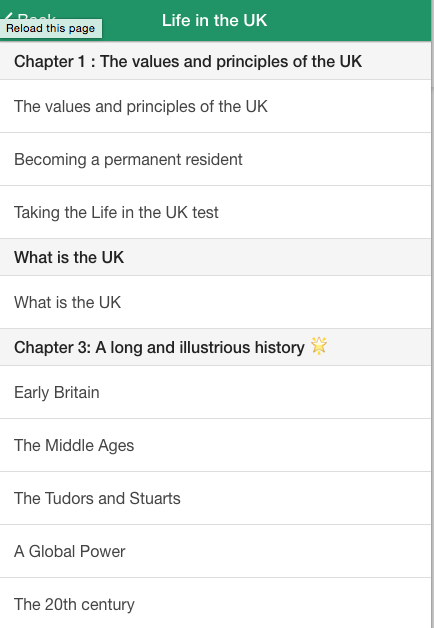Click the star icon beside Chapter 3

(x=319, y=346)
